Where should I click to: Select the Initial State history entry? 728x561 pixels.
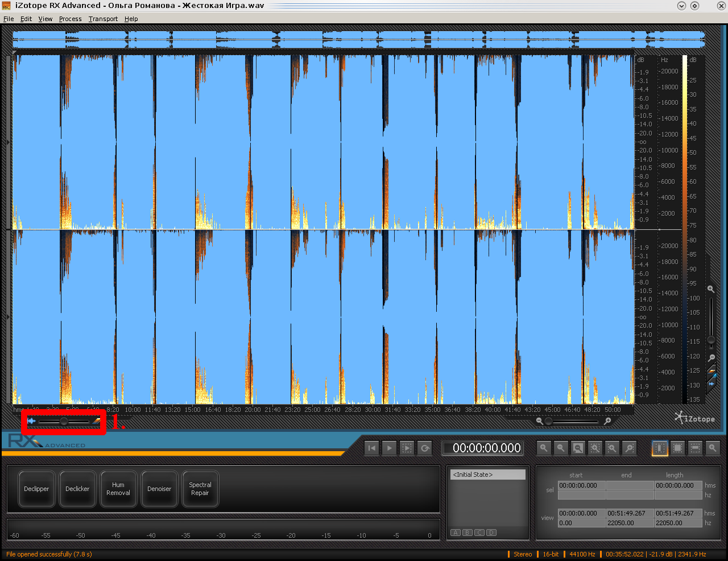(x=487, y=475)
